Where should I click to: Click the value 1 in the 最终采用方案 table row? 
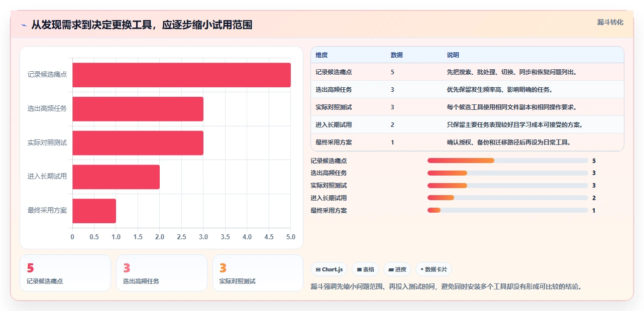tap(392, 142)
